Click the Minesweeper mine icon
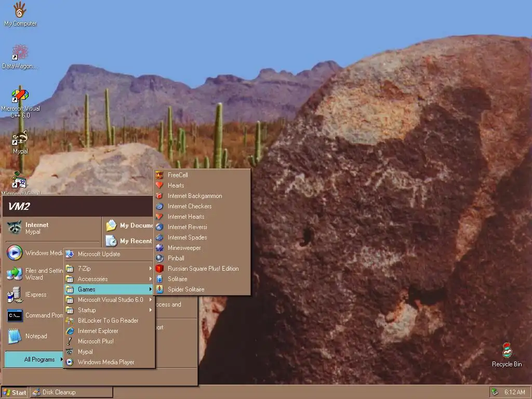This screenshot has height=399, width=532. pos(159,248)
